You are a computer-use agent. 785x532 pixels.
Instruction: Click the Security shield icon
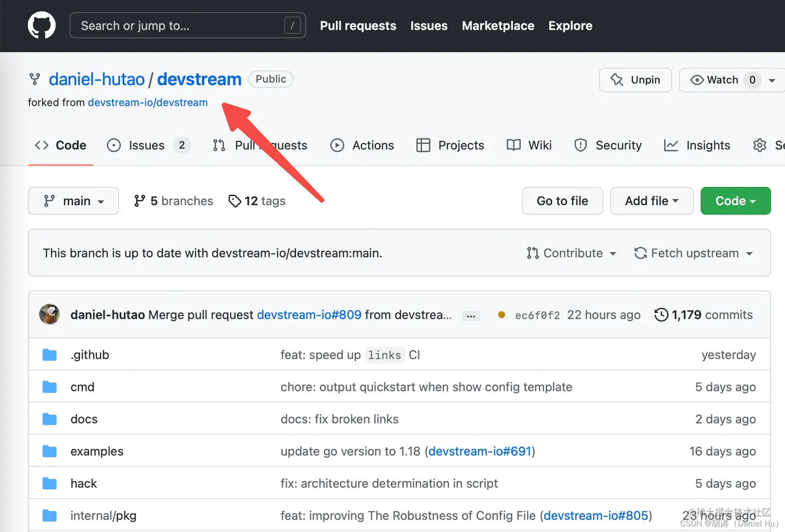[580, 145]
